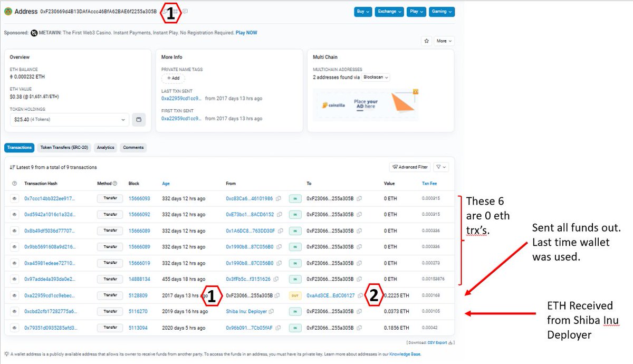Expand the Blockscan multichain dropdown
Viewport: 633px width, 364px height.
[376, 77]
